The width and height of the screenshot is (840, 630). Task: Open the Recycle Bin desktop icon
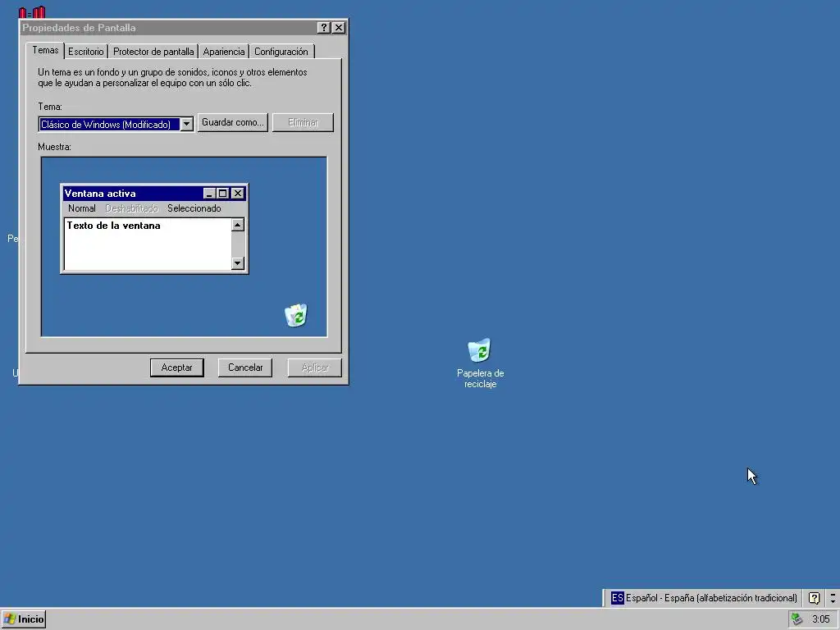(479, 350)
